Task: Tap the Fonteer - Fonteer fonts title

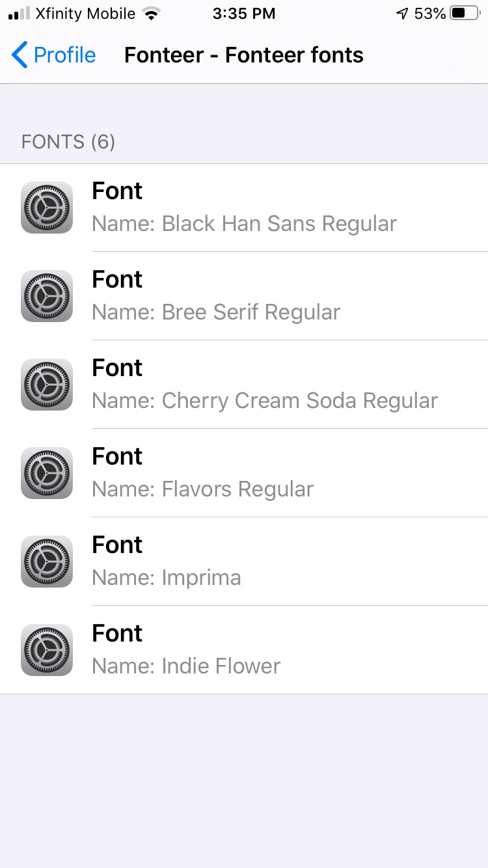Action: click(x=244, y=55)
